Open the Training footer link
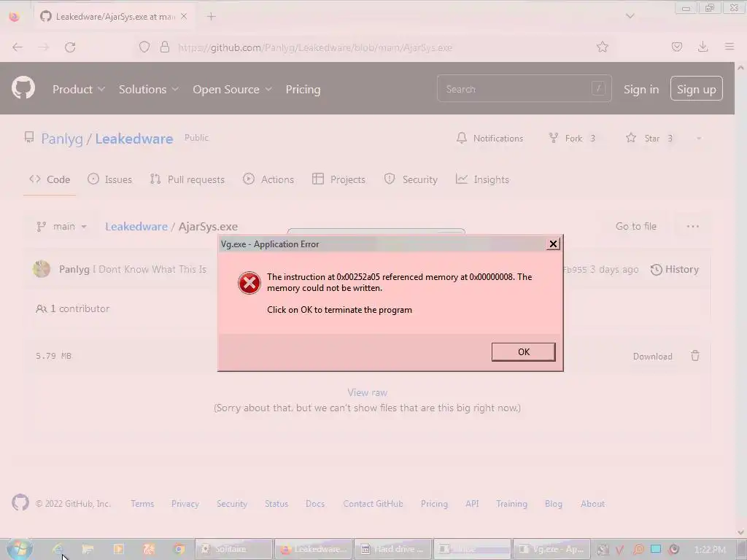747x560 pixels. point(511,504)
